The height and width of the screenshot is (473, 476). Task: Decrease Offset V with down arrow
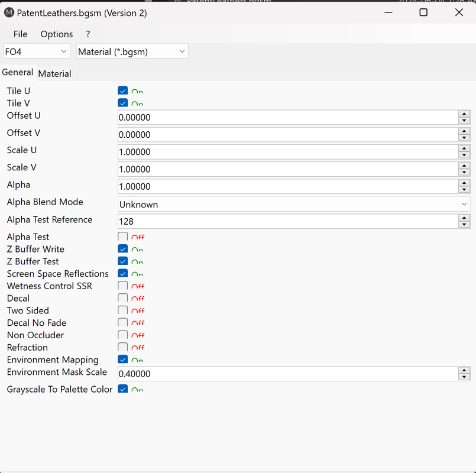(464, 138)
